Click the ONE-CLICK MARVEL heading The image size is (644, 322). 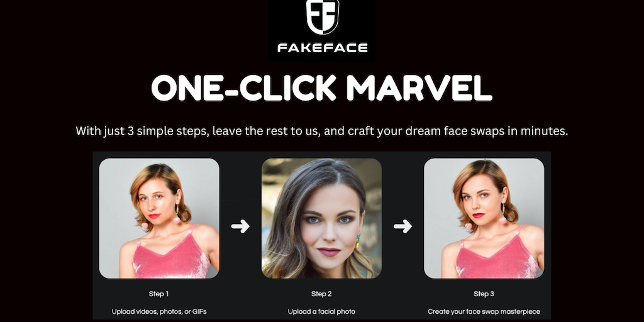point(321,88)
